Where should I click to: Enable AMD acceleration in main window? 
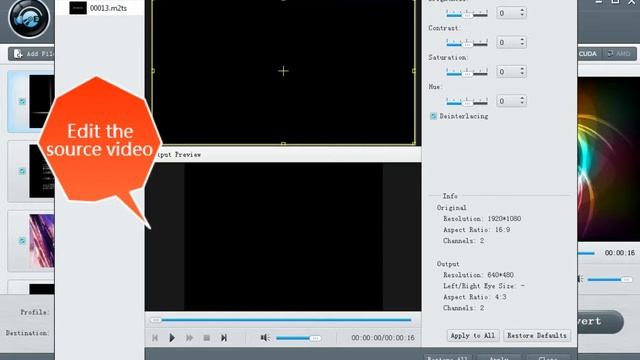[x=619, y=54]
